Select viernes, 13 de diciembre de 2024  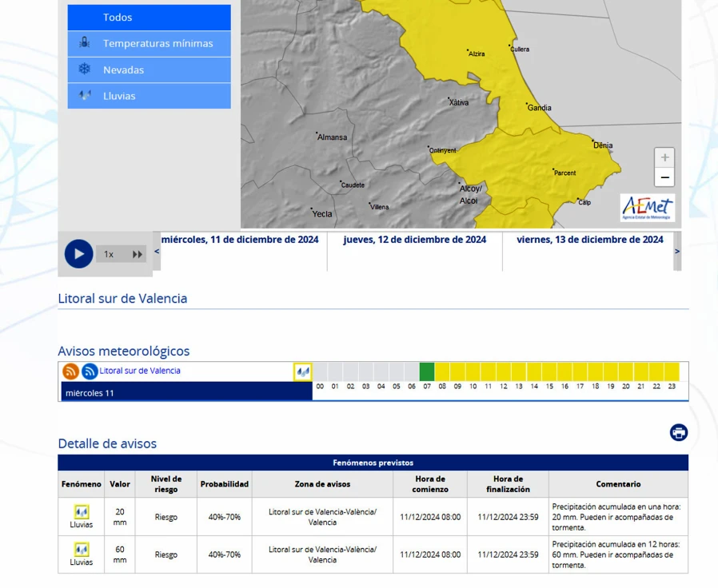(590, 240)
